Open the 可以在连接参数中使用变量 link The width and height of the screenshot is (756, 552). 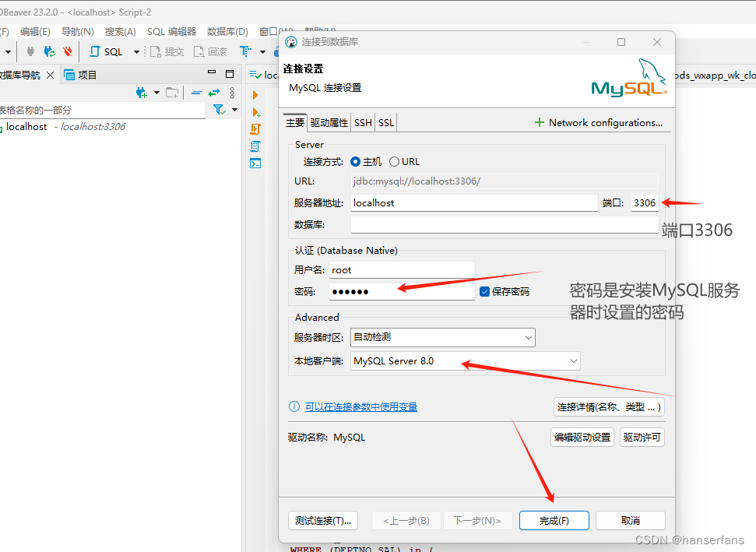click(x=362, y=406)
